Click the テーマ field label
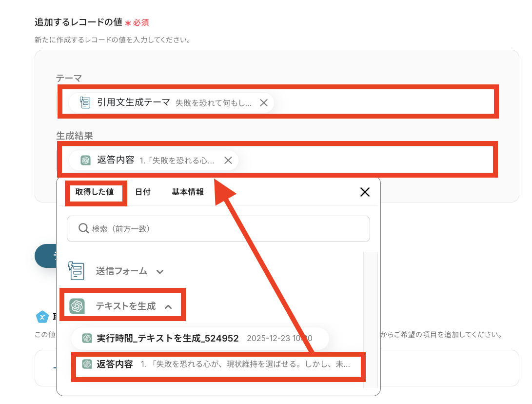This screenshot has height=404, width=532. coord(69,79)
